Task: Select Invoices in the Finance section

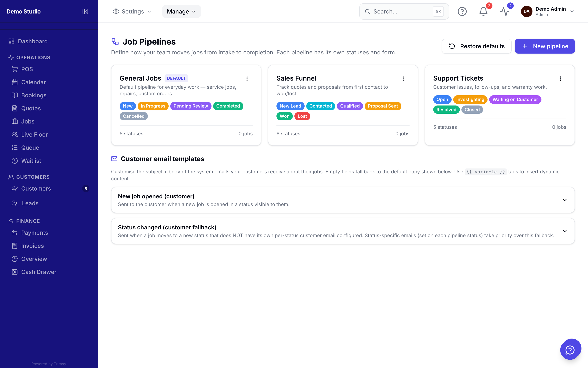Action: pos(32,246)
